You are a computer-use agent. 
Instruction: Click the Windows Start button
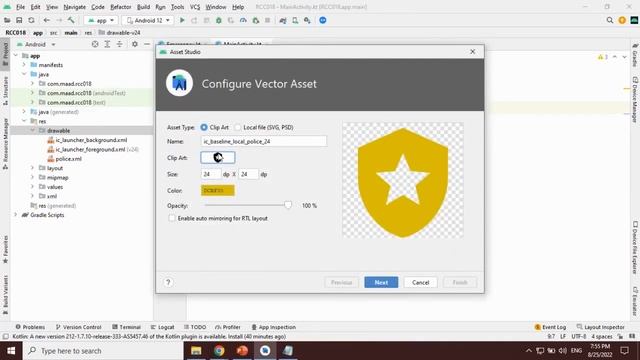coord(11,351)
